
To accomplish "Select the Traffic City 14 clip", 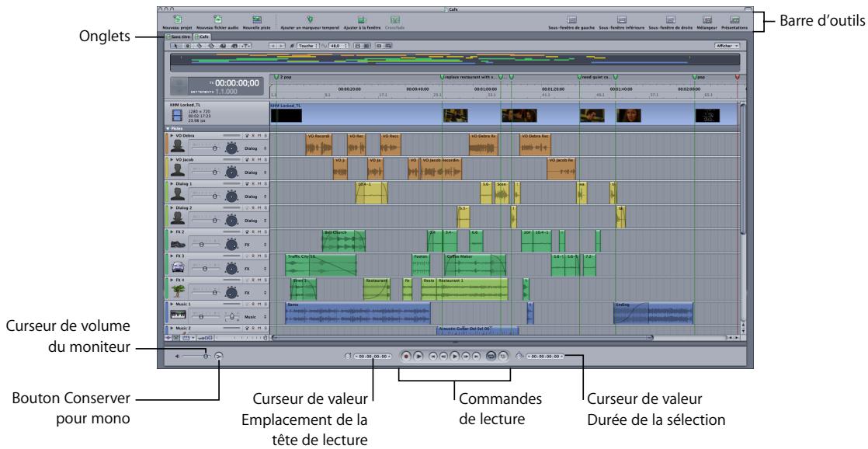I will tap(321, 265).
